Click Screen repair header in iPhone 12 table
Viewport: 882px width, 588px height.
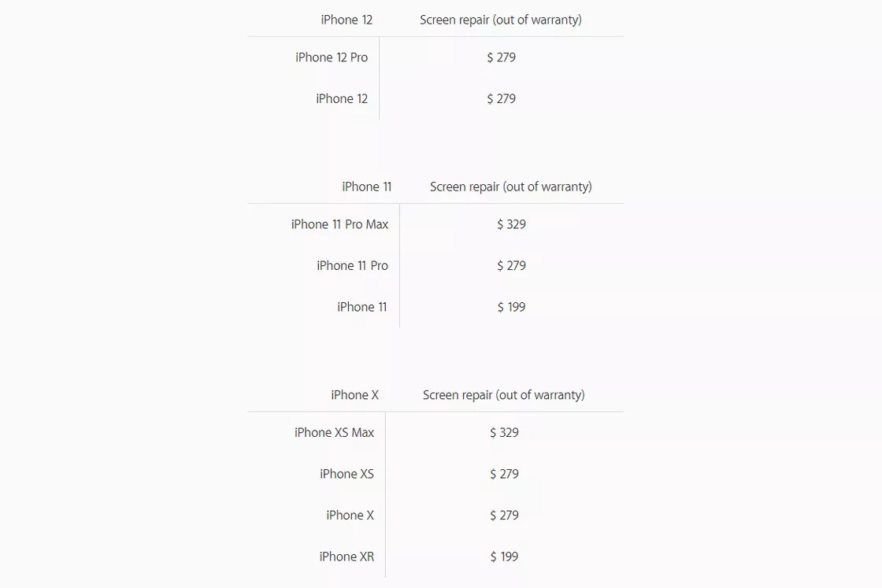pos(500,20)
